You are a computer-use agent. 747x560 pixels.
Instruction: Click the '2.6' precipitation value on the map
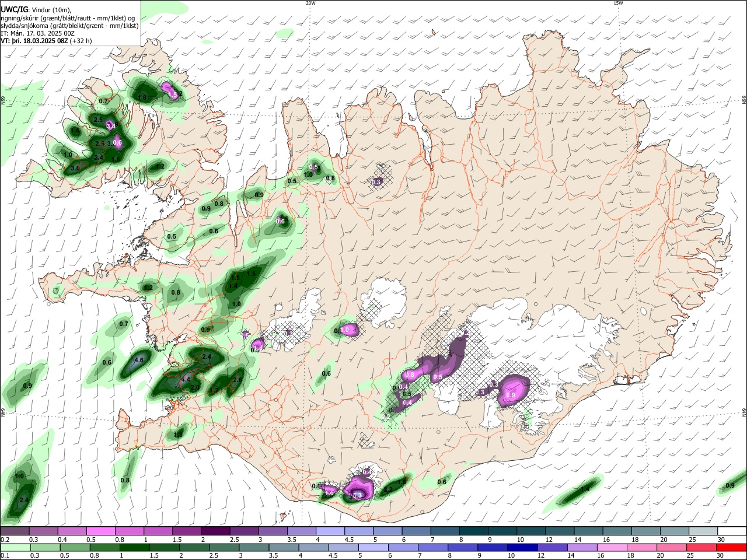coord(237,380)
